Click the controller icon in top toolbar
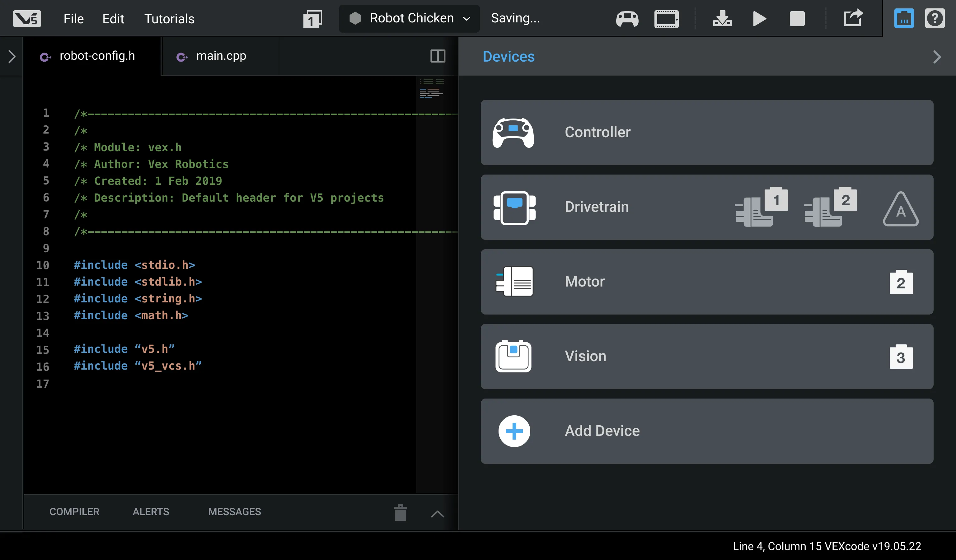This screenshot has width=956, height=560. pyautogui.click(x=627, y=19)
